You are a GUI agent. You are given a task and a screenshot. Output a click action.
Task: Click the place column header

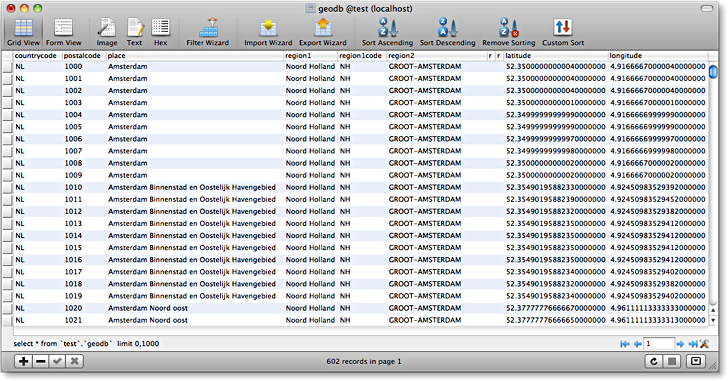[x=195, y=56]
